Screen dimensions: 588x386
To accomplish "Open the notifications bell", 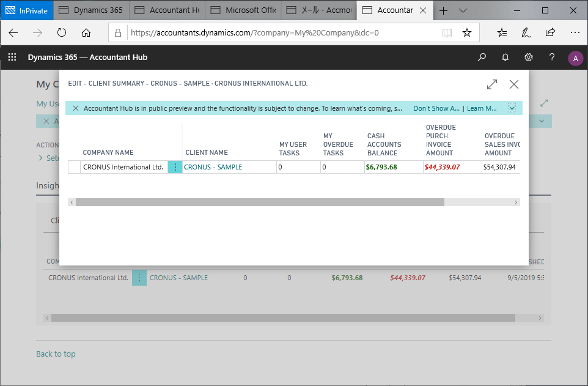I will [x=505, y=57].
